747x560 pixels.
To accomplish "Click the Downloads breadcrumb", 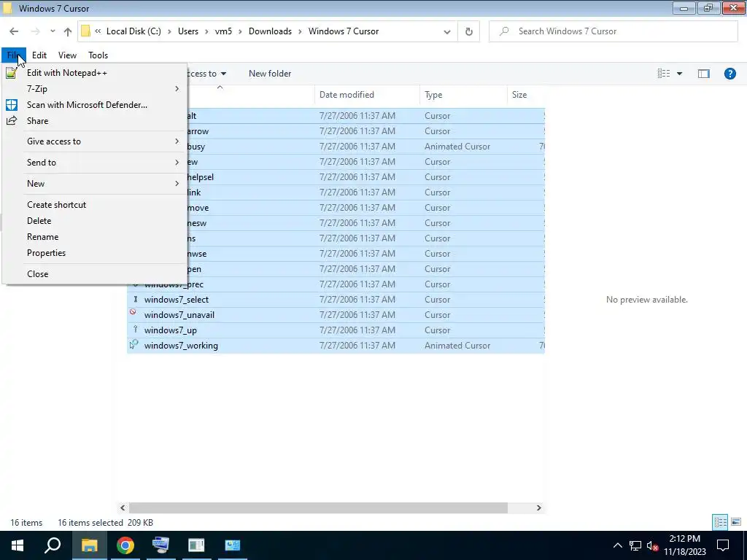I will (x=270, y=31).
